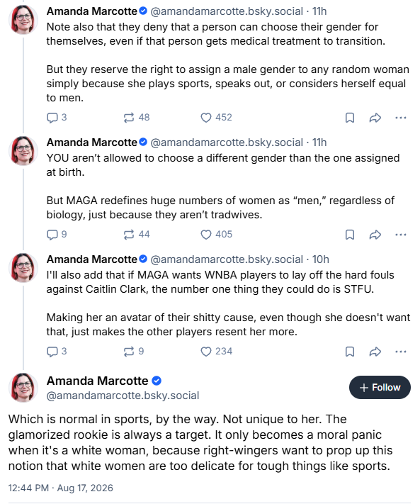Screen dimensions: 420x504
Task: Click Amanda Marcotte's avatar on the first post
Action: (x=23, y=20)
